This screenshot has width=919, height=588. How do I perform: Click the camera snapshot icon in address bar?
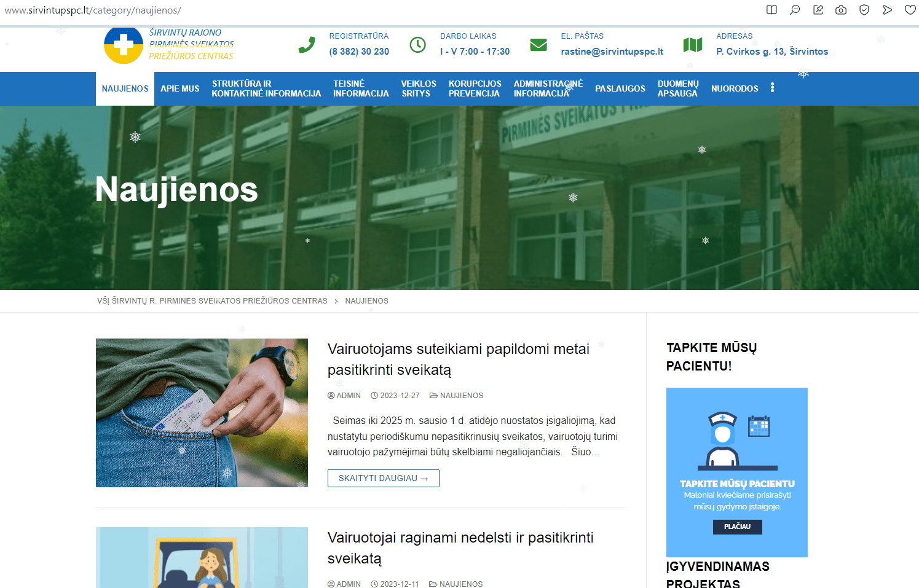click(x=841, y=10)
